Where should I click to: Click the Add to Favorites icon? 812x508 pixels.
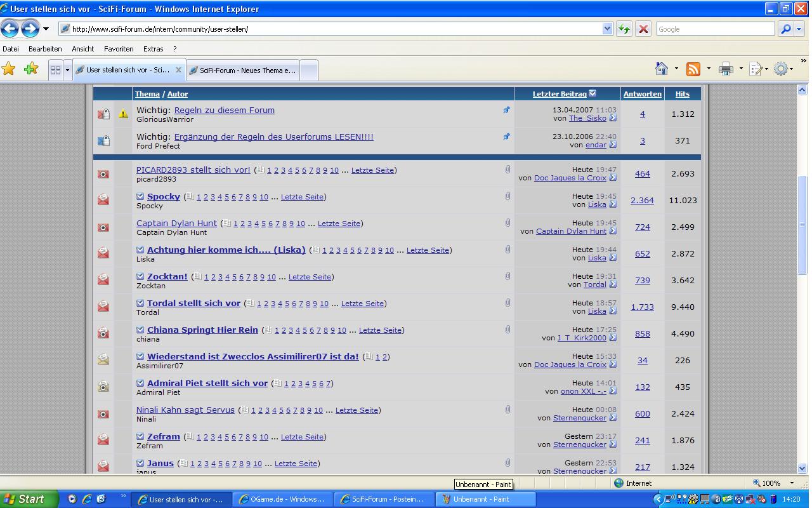tap(30, 69)
